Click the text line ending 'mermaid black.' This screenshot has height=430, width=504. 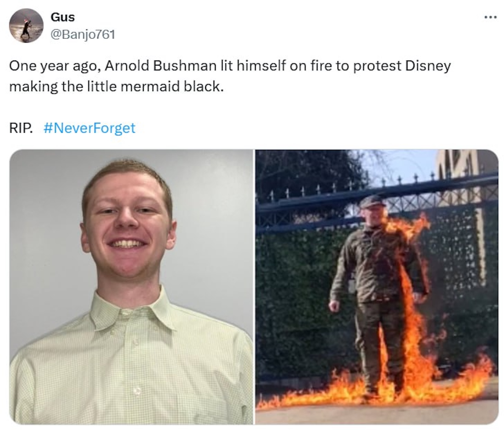click(x=116, y=86)
